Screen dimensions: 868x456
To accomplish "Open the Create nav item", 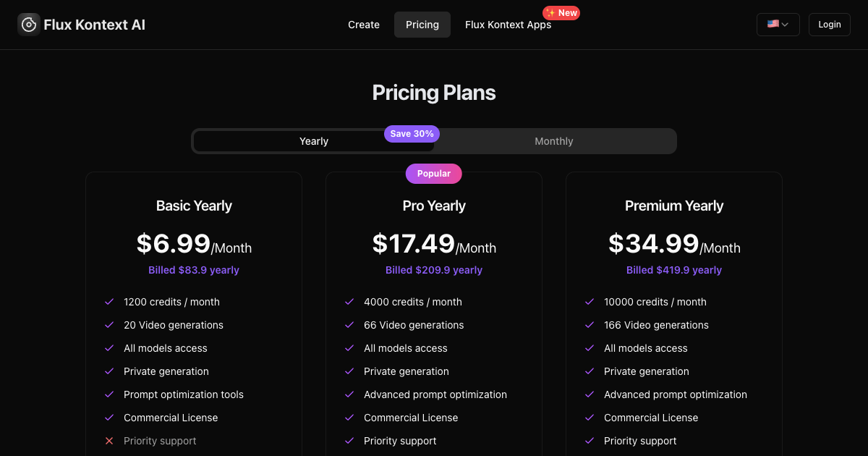I will click(364, 25).
